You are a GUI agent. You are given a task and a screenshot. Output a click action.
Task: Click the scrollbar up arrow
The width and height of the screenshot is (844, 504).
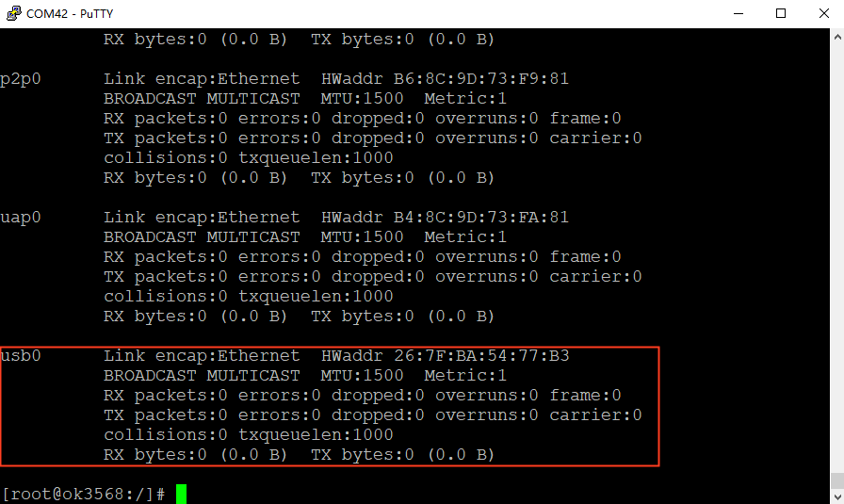(x=836, y=37)
